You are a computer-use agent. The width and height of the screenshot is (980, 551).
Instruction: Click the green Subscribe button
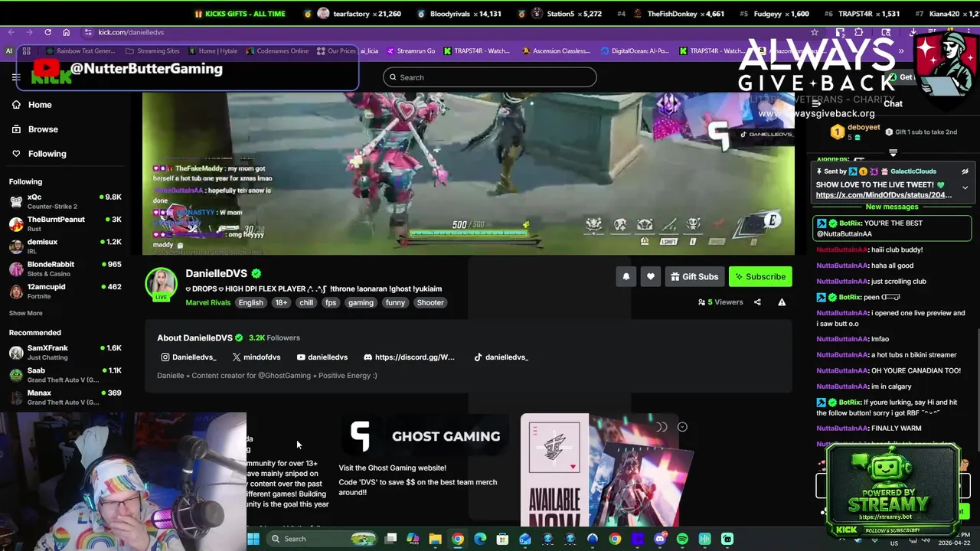(x=760, y=276)
